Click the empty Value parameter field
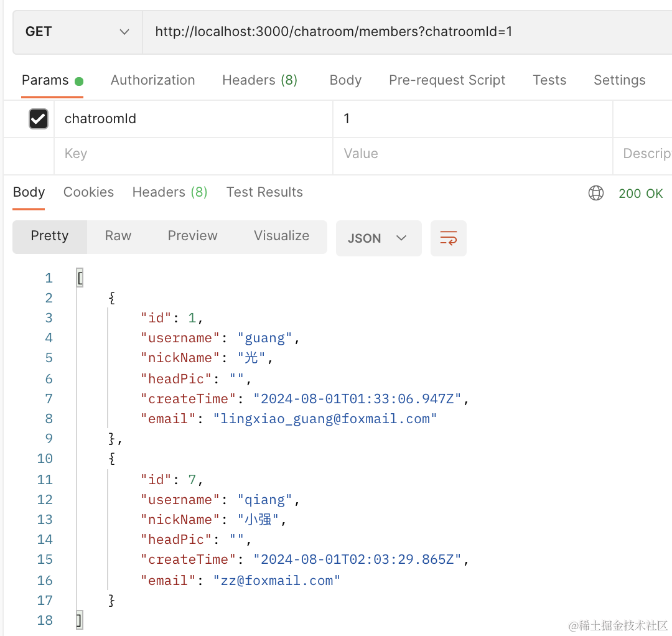672x636 pixels. click(473, 154)
